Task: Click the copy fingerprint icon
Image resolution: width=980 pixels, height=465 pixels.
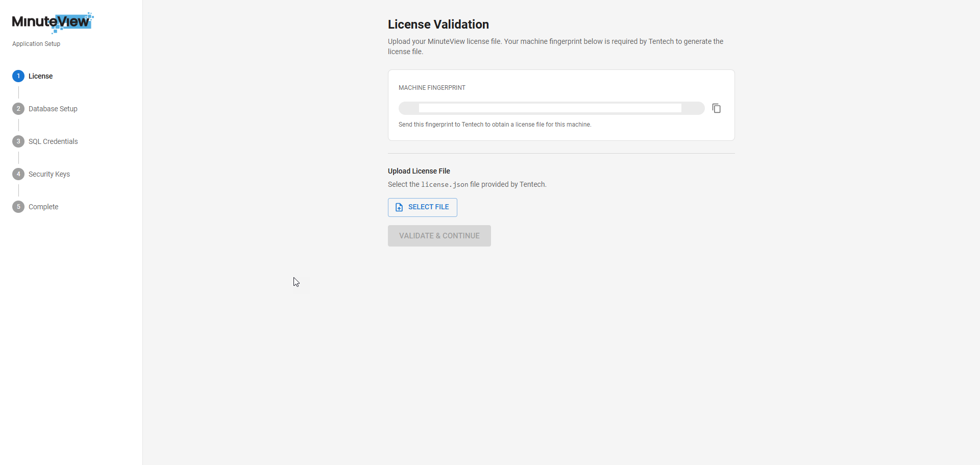Action: 716,108
